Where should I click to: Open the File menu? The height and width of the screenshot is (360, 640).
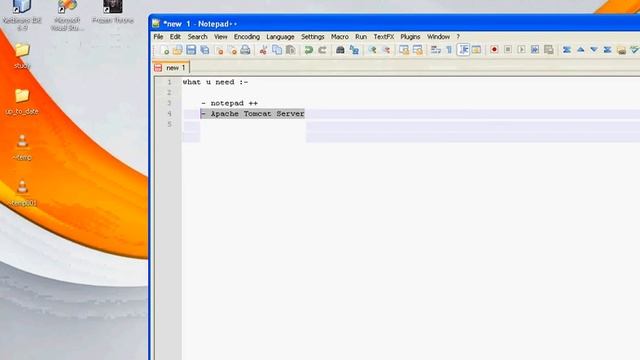[158, 37]
